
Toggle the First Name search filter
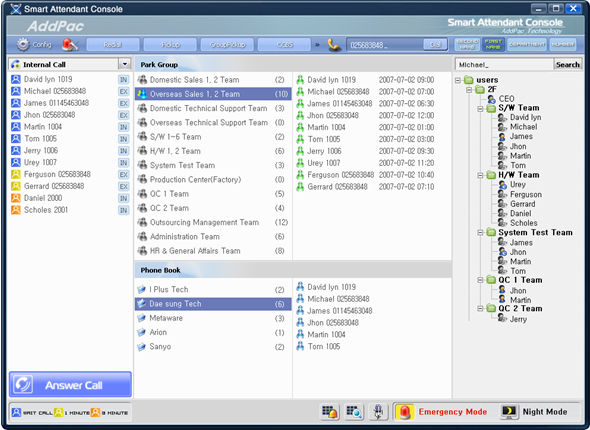[x=493, y=44]
